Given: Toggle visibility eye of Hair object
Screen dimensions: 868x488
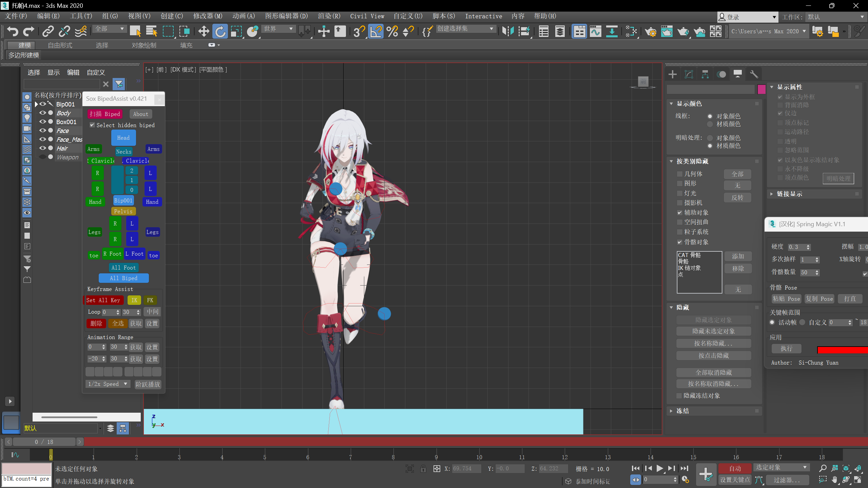Looking at the screenshot, I should coord(42,148).
